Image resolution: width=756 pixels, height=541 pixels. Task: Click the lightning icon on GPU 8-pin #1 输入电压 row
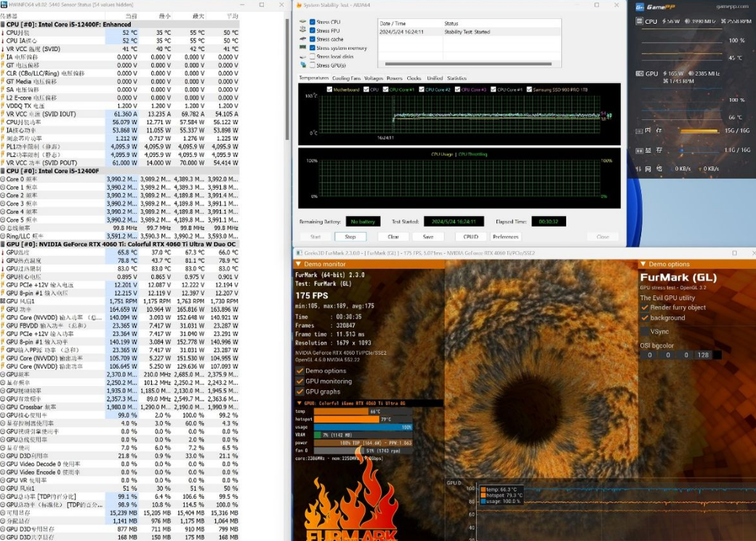click(3, 293)
